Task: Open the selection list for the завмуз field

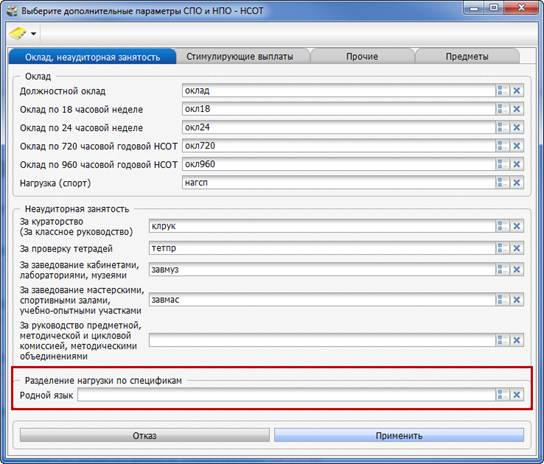Action: click(502, 270)
